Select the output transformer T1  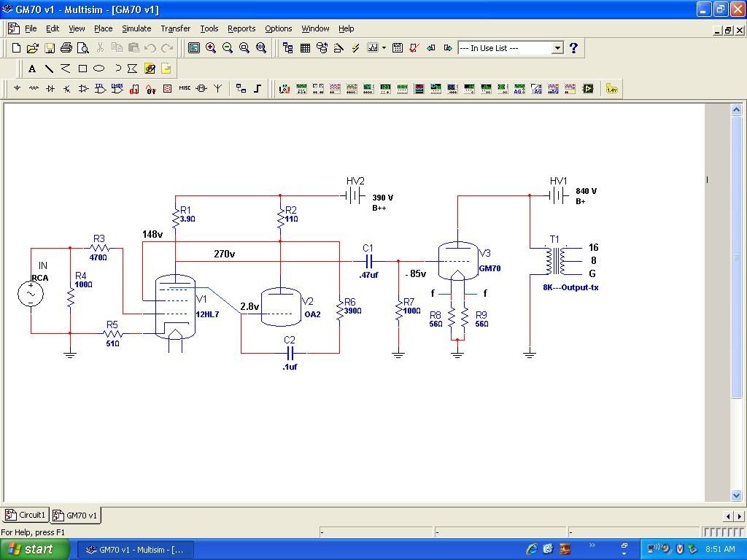click(x=555, y=260)
